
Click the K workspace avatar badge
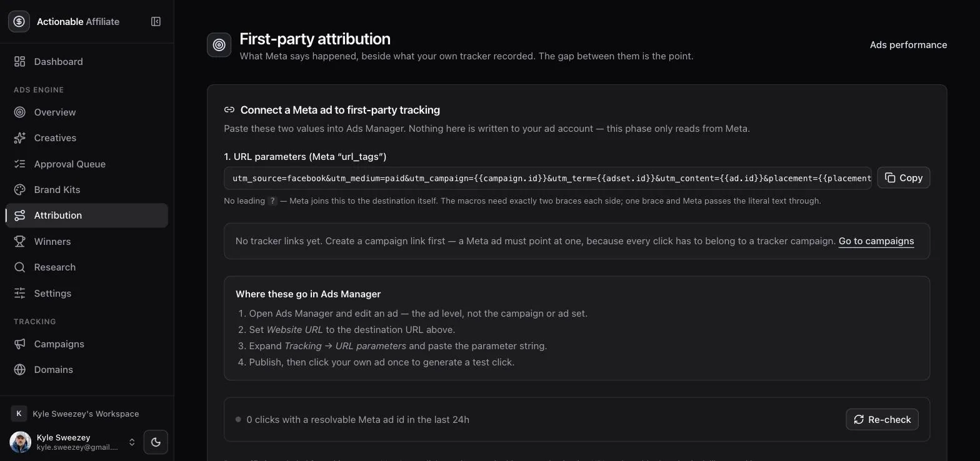(19, 414)
